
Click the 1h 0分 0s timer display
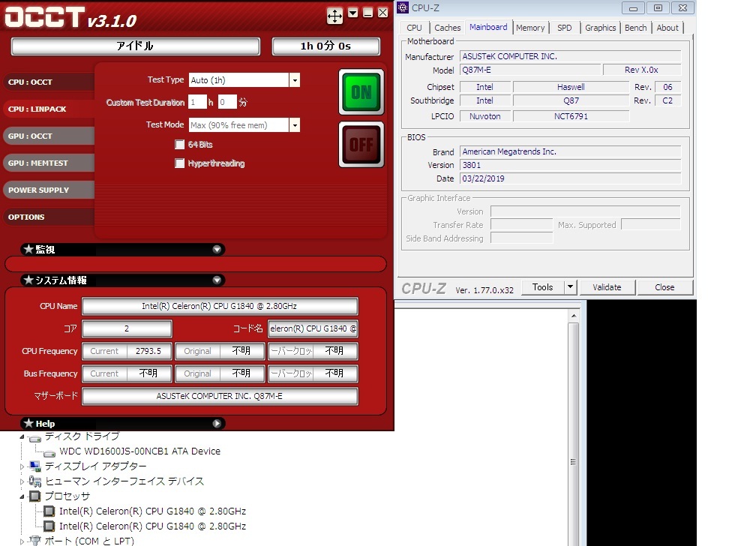(326, 46)
